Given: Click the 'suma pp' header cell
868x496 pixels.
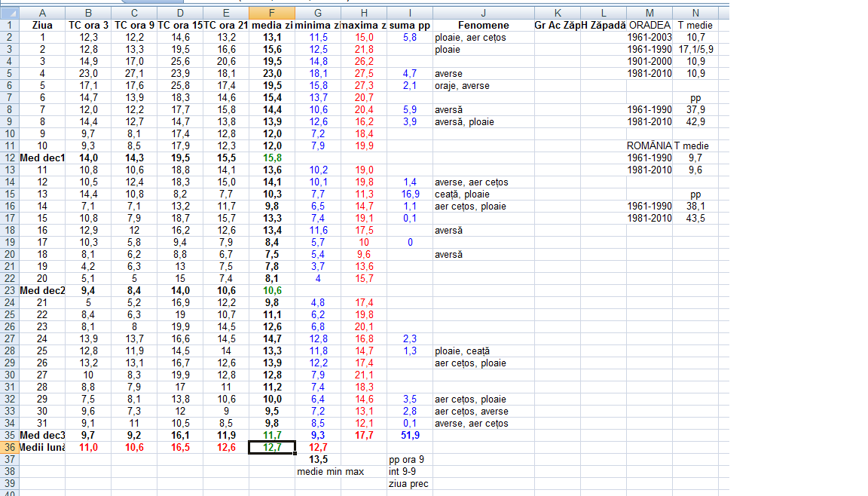Looking at the screenshot, I should [x=410, y=26].
